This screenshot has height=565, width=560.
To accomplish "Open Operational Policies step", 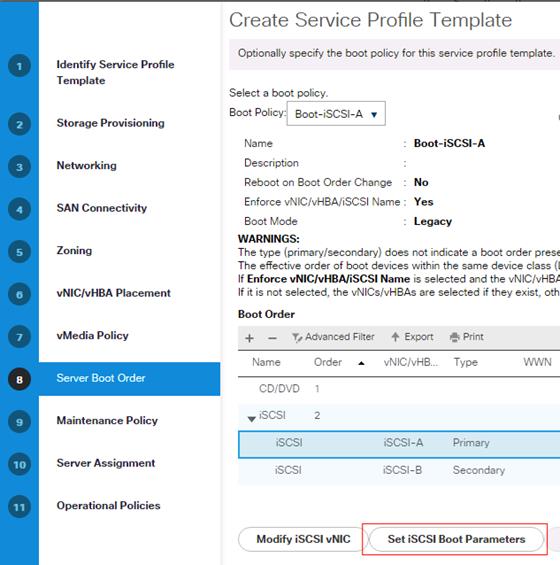I will [x=108, y=506].
